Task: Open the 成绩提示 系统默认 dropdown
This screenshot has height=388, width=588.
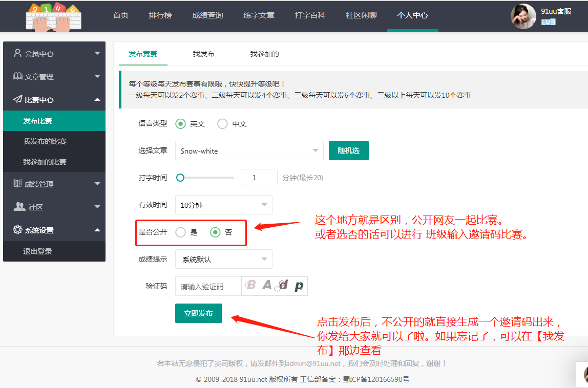Action: [224, 259]
